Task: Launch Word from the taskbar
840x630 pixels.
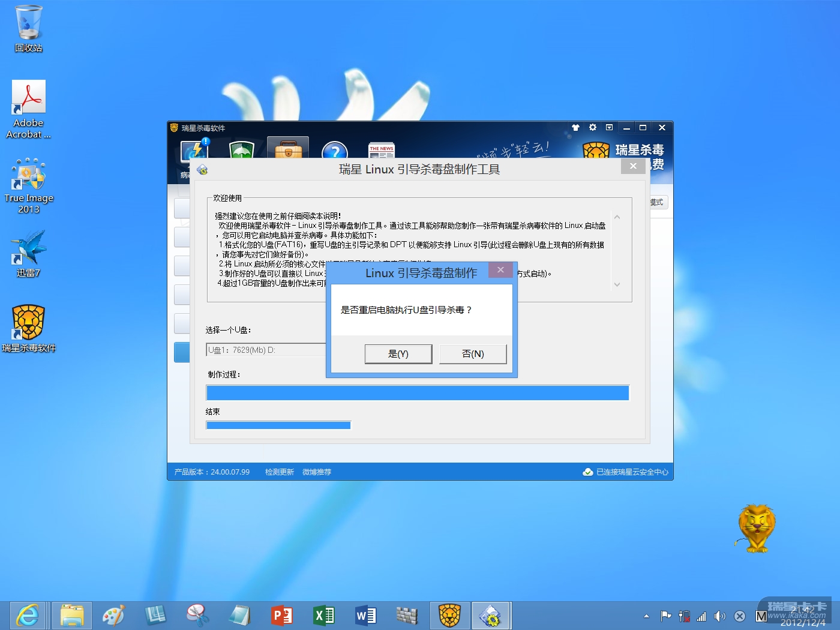Action: (365, 616)
